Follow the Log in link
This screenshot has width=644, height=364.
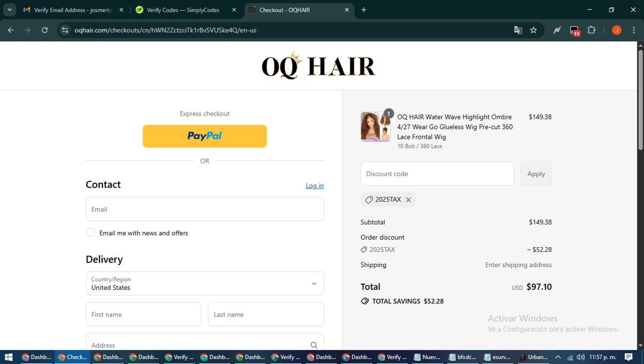(x=315, y=186)
